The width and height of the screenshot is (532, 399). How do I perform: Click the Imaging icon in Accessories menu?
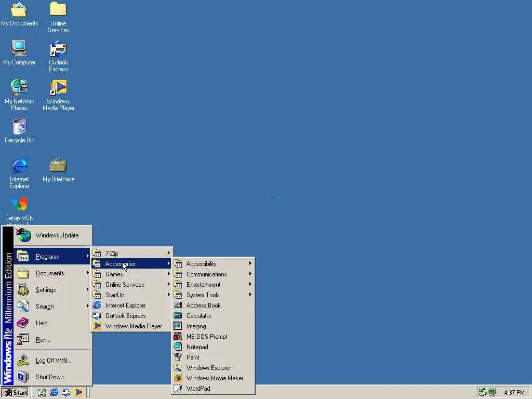[178, 326]
